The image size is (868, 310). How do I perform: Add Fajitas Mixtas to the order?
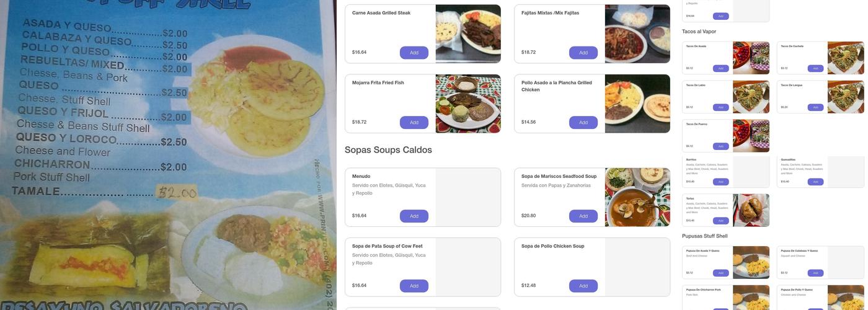click(x=583, y=53)
